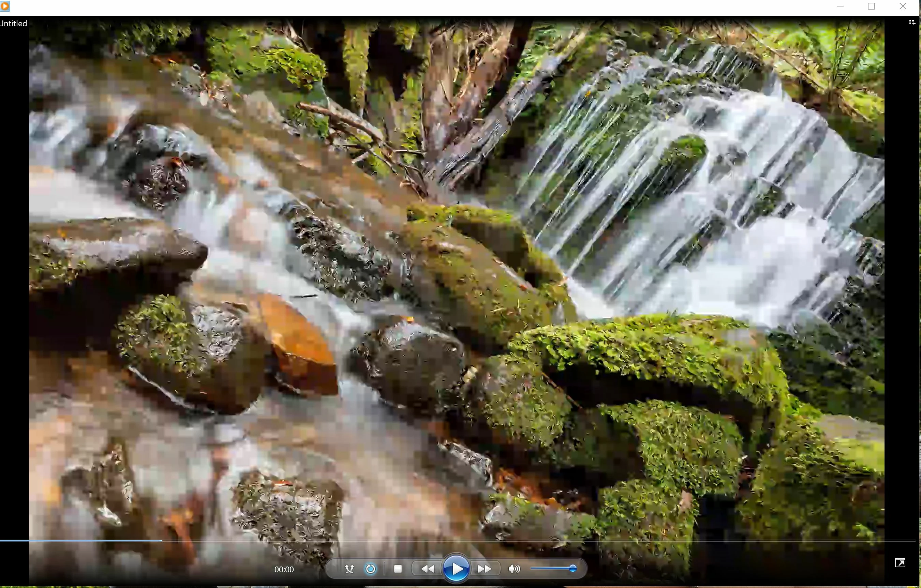Maximize the Media Player window
Screen dimensions: 921x588
pyautogui.click(x=871, y=6)
